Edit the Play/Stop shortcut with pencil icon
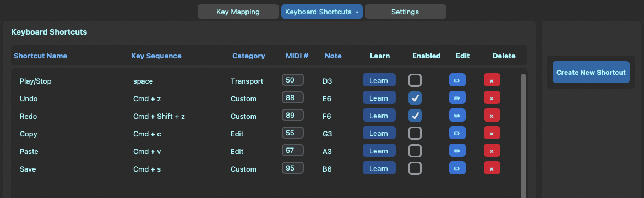The image size is (644, 198). (x=457, y=80)
